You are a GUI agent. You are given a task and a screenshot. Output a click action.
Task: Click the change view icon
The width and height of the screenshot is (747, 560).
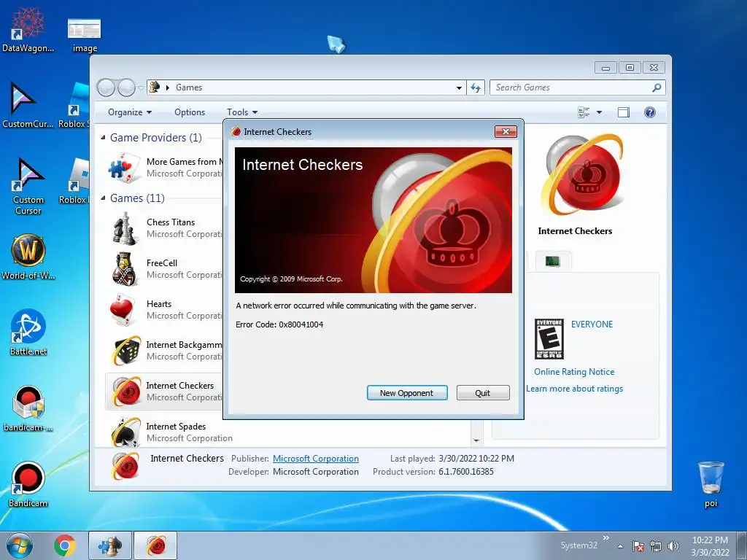tap(584, 112)
